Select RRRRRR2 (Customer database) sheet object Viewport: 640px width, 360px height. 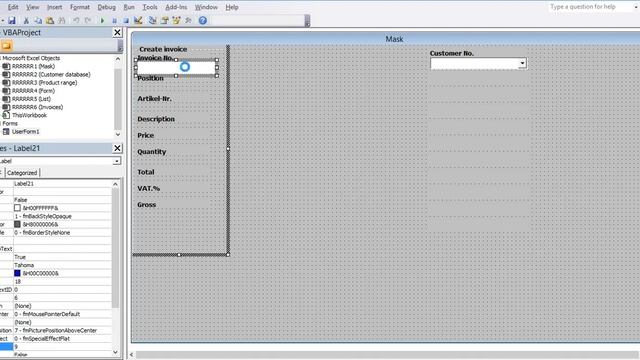[x=51, y=74]
